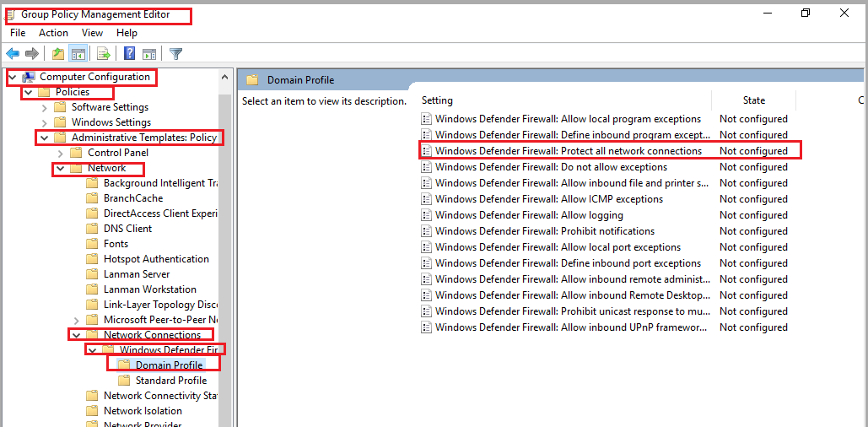
Task: Click the tree pane scroll up arrow
Action: 224,77
